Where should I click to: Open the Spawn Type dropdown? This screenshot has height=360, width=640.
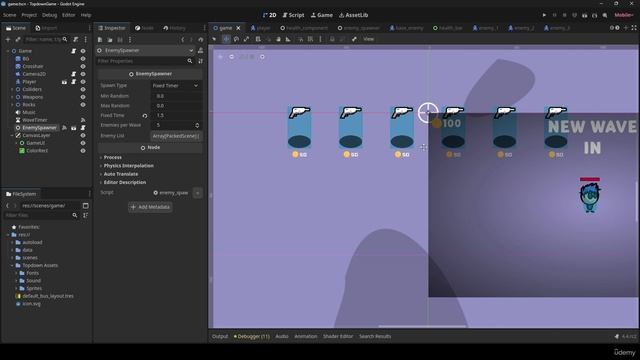point(176,86)
